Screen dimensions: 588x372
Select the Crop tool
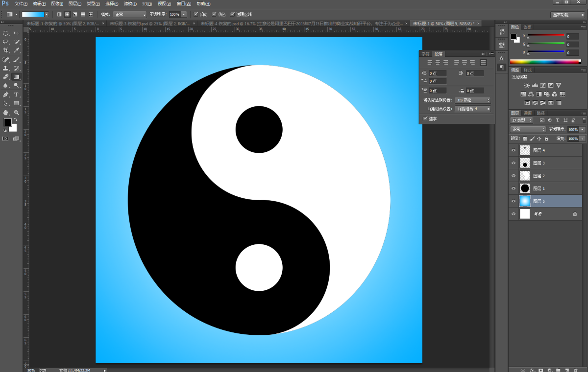6,50
